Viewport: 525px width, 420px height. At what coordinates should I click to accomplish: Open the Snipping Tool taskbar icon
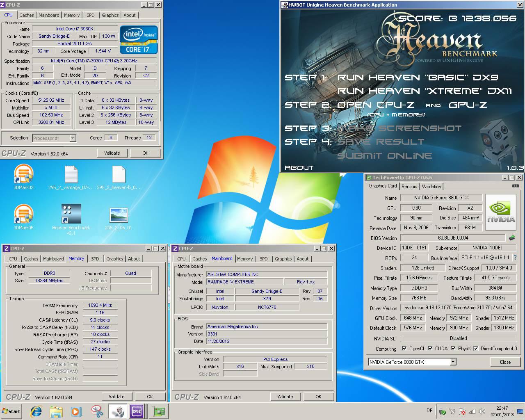click(x=97, y=411)
